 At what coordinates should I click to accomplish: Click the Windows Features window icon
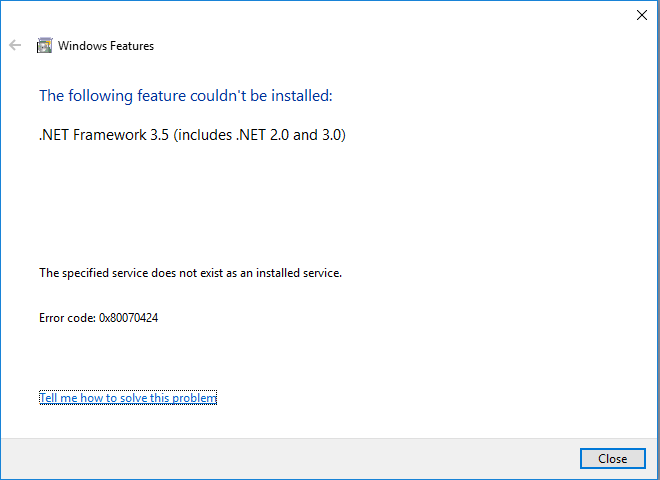pos(44,45)
